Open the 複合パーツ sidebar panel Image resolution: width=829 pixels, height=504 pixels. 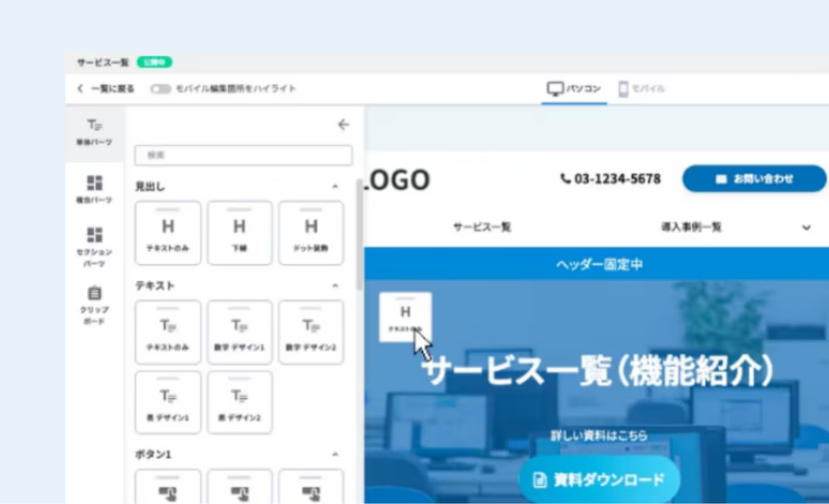(94, 189)
